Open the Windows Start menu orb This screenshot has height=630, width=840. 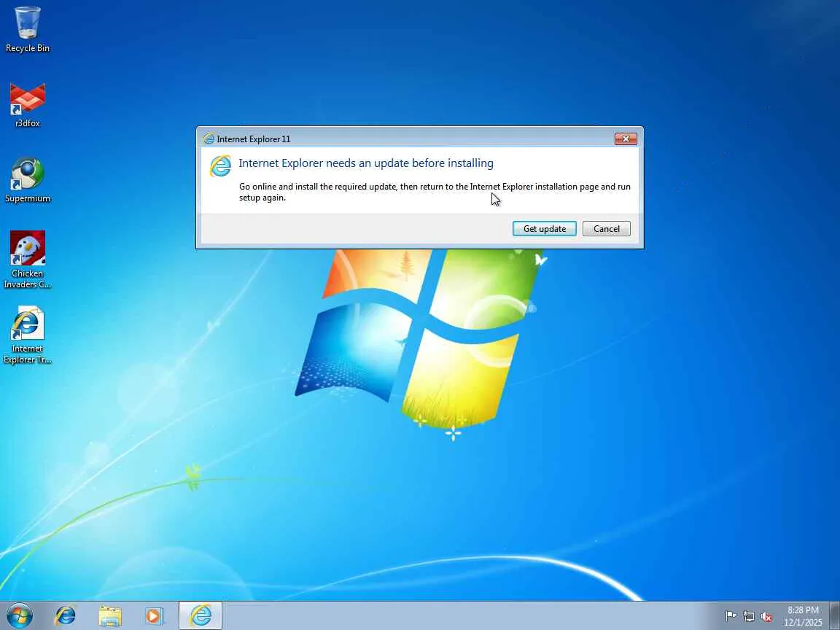(x=19, y=615)
